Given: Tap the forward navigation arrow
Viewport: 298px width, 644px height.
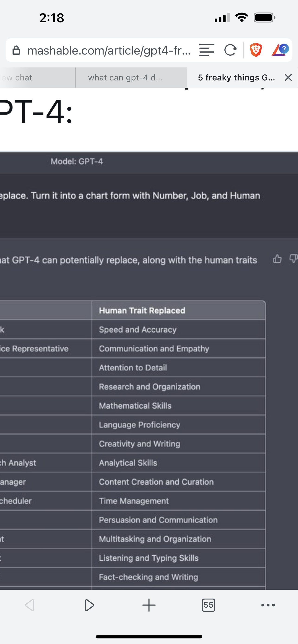Looking at the screenshot, I should coord(89,605).
